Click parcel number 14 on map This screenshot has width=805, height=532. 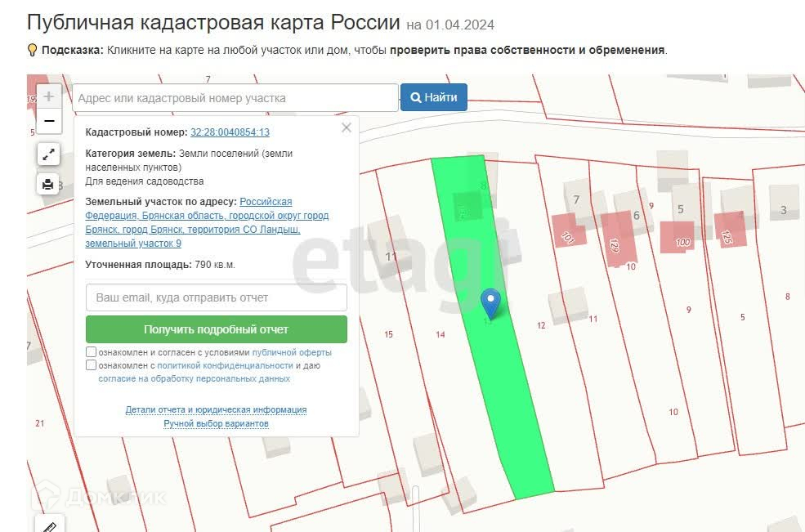click(x=440, y=335)
